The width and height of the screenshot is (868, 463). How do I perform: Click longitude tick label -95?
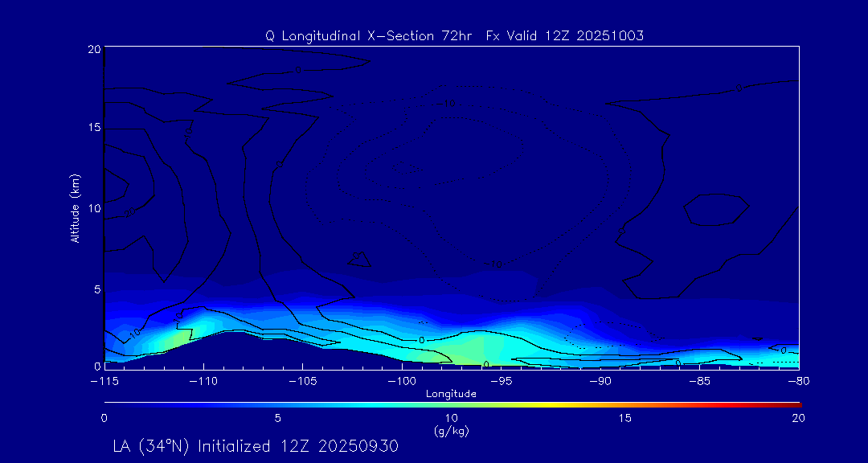[502, 382]
